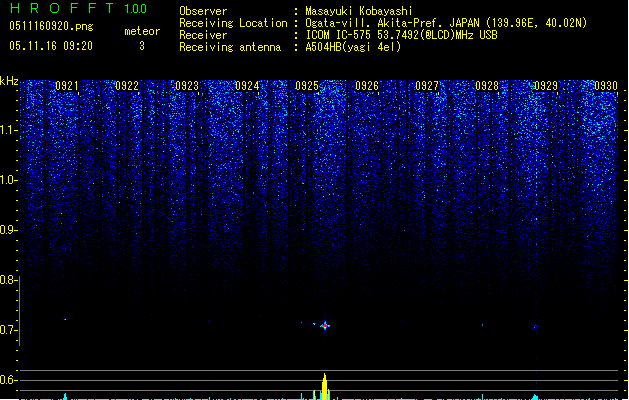The height and width of the screenshot is (400, 629).
Task: Click the 0.8 kHz axis label
Action: [x=8, y=280]
